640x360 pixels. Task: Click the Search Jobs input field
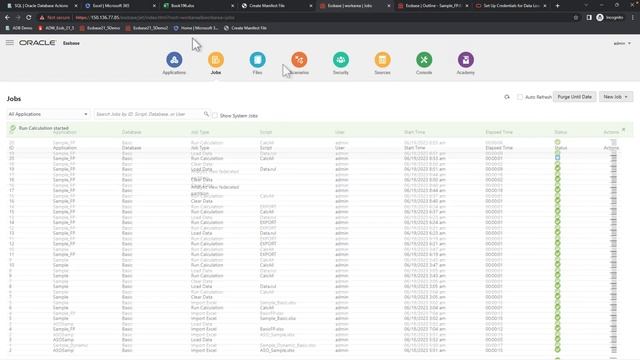coord(149,114)
